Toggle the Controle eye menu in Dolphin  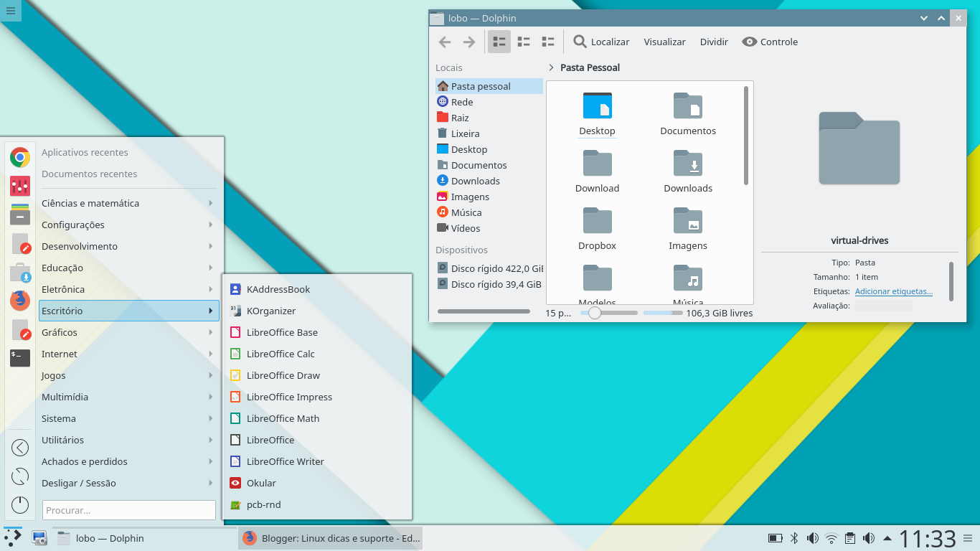(769, 42)
